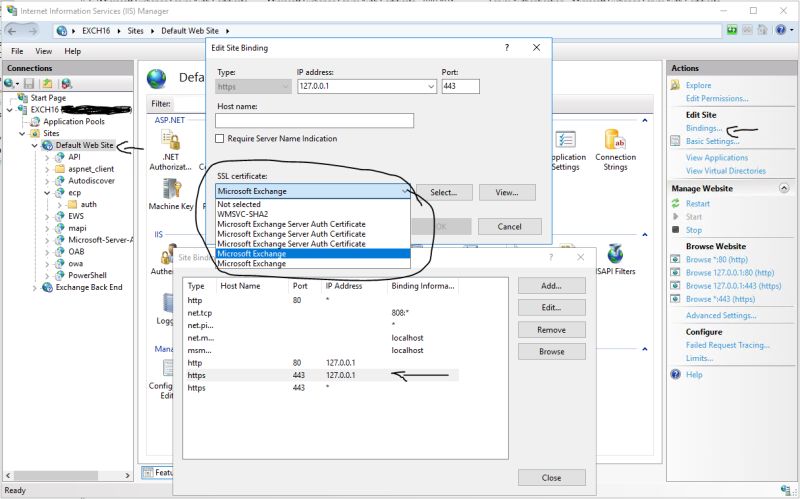Click Close in Site Bindings dialog
Image resolution: width=800 pixels, height=499 pixels.
[x=552, y=478]
